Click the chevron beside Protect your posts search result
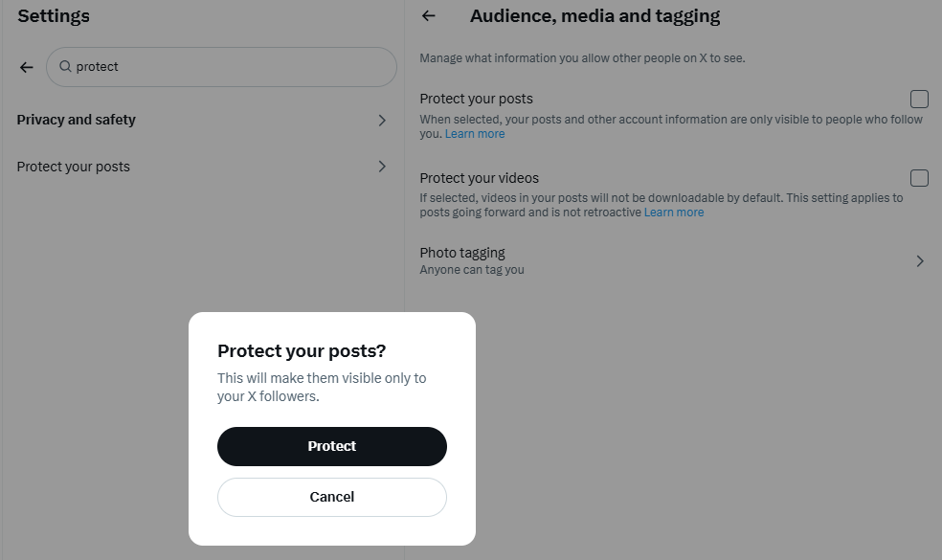The height and width of the screenshot is (560, 942). (382, 167)
